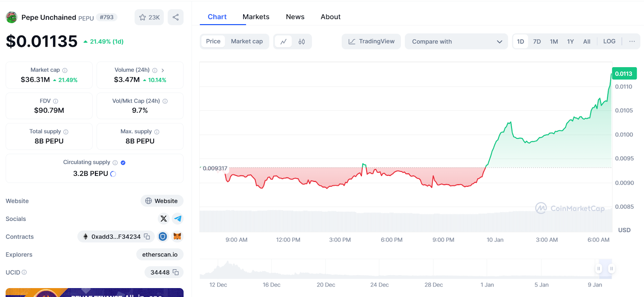The height and width of the screenshot is (297, 644).
Task: Set chart range to All
Action: tap(587, 41)
